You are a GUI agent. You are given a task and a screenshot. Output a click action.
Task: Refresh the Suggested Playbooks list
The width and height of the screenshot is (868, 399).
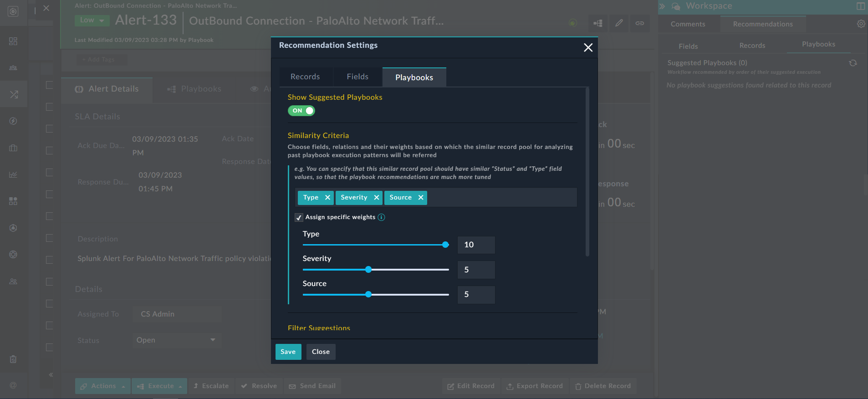[x=853, y=63]
